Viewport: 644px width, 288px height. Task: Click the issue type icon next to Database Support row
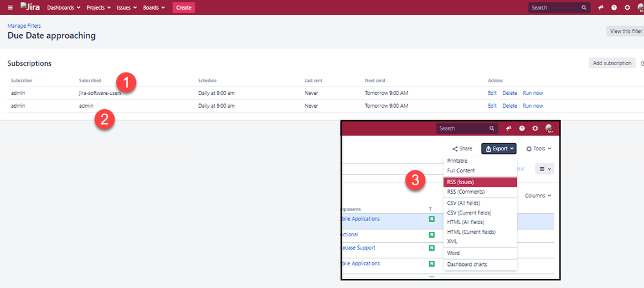click(x=432, y=248)
